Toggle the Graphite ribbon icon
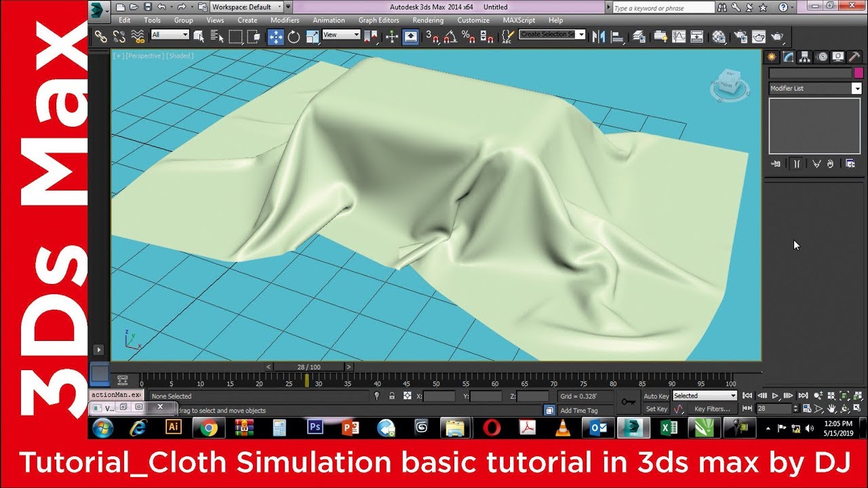 coord(660,37)
